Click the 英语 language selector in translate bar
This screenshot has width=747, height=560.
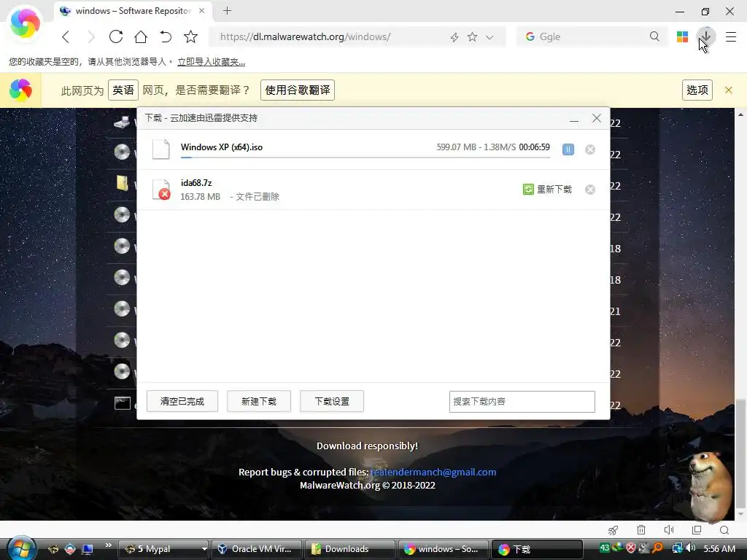[123, 90]
